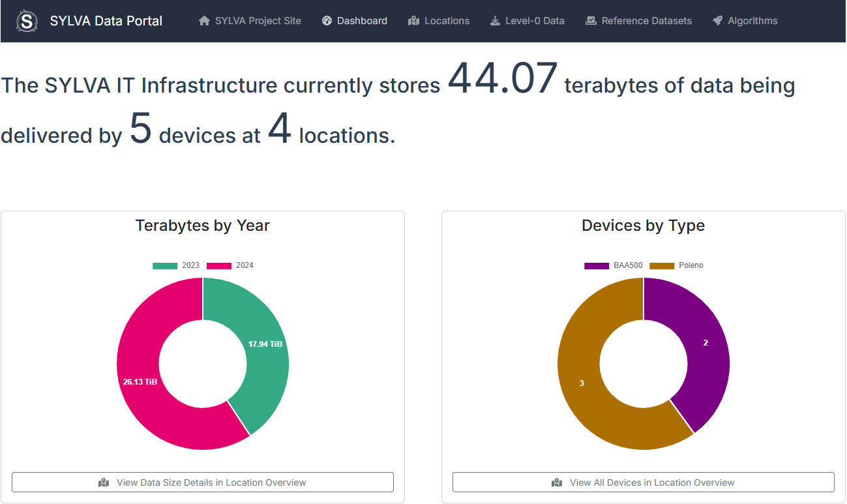Click the large 5 devices number
The height and width of the screenshot is (504, 847).
[141, 128]
